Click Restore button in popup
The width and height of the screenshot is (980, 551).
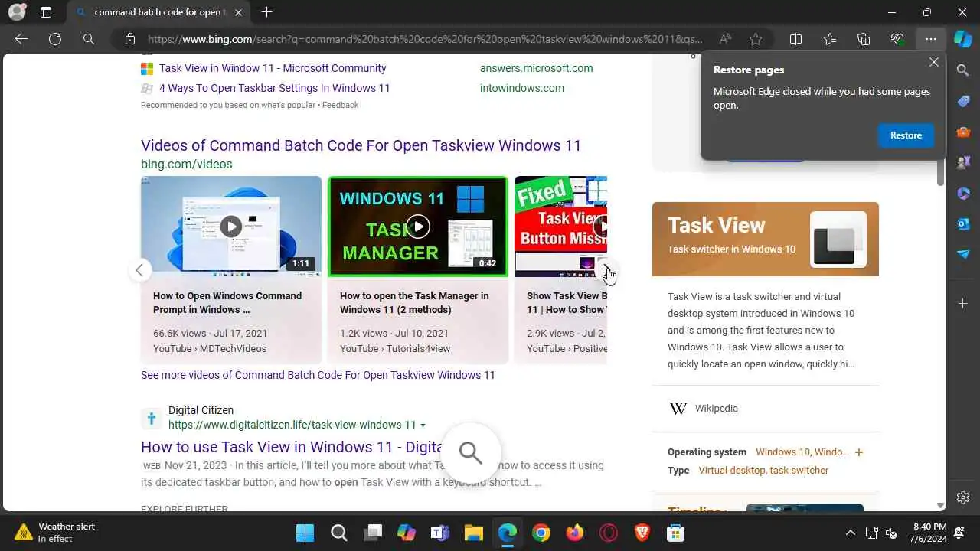click(906, 135)
